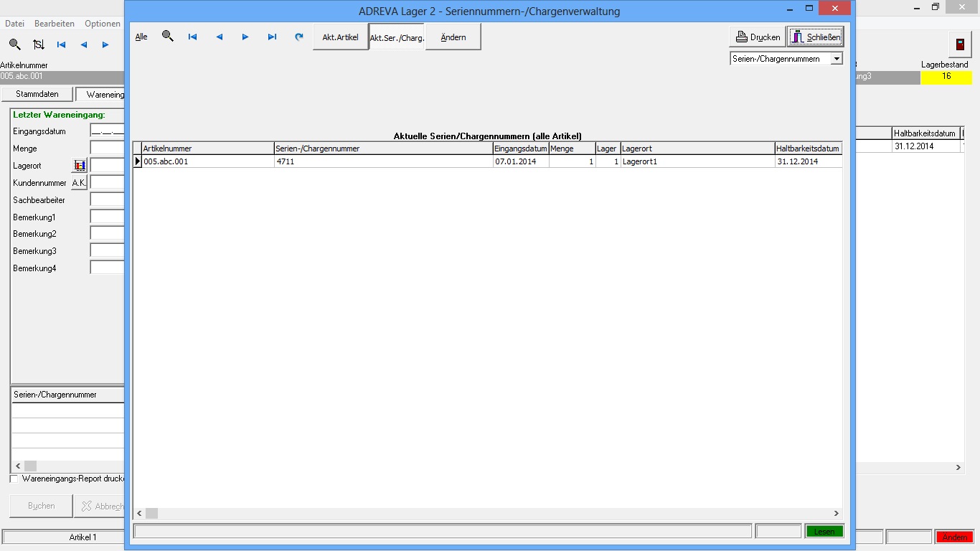Click the yellow Lagerbestand value 16
The width and height of the screenshot is (980, 551).
[x=946, y=77]
